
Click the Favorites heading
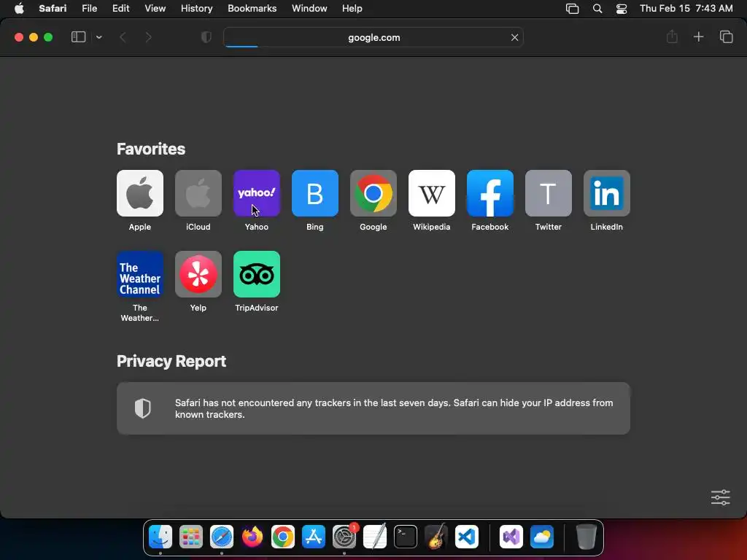[151, 149]
